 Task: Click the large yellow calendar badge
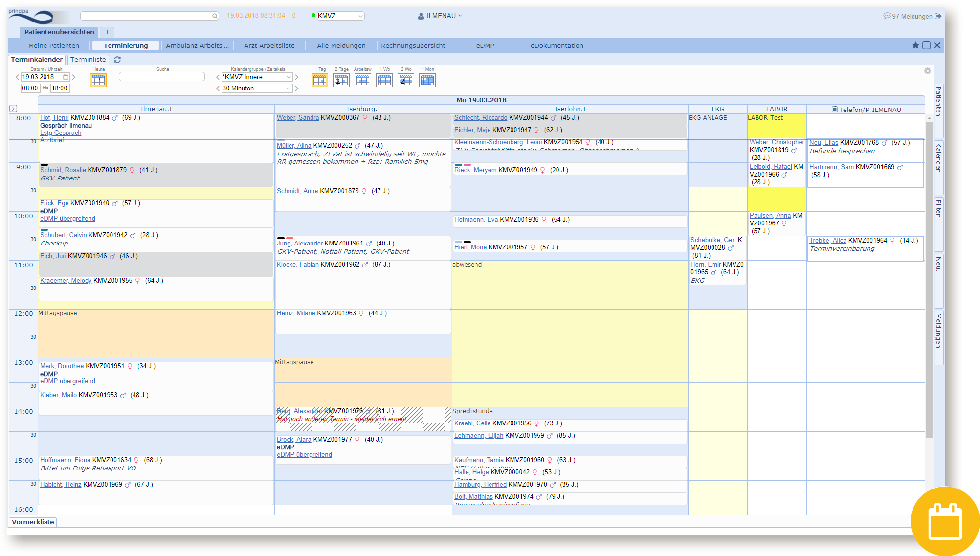point(945,521)
